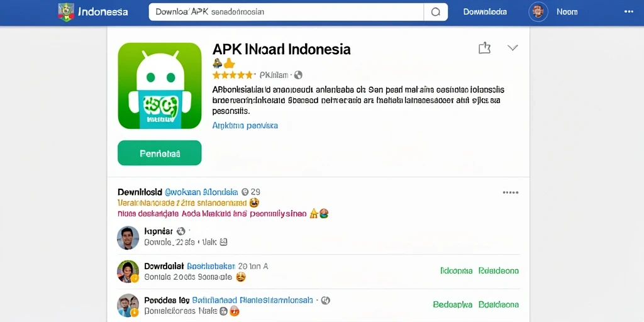Open the Qwokaan Sìlondsia link
This screenshot has width=644, height=322.
click(x=201, y=192)
